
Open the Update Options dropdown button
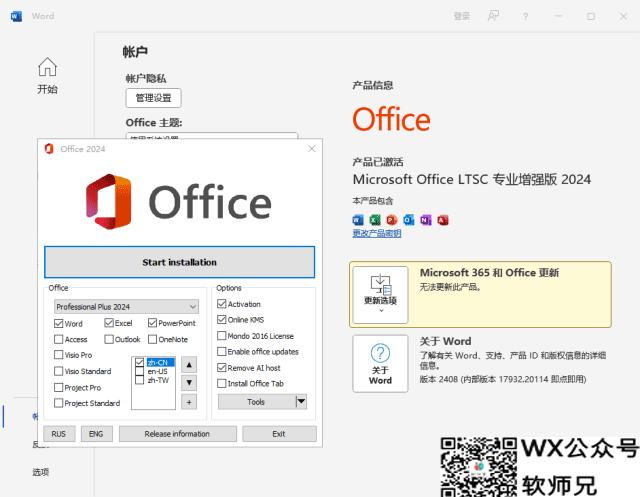click(380, 295)
